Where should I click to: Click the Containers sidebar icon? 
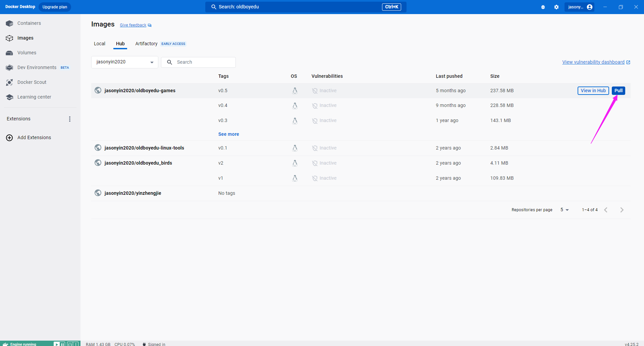(x=9, y=23)
